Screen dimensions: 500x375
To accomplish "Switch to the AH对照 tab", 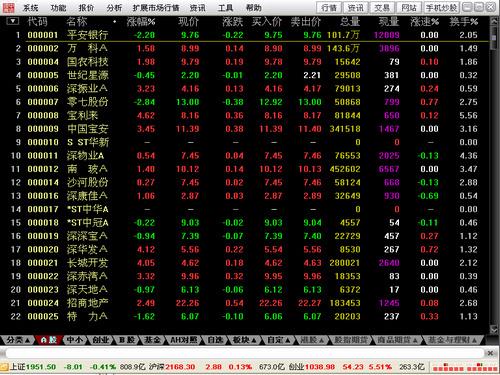I will [184, 340].
